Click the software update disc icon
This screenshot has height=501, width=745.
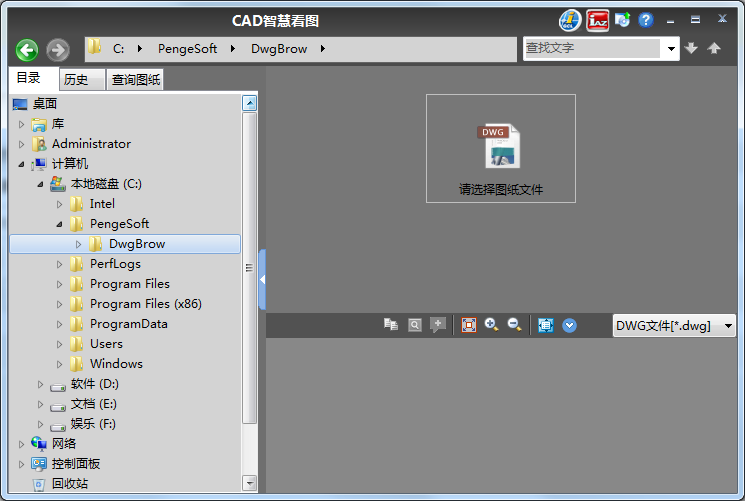(x=623, y=20)
